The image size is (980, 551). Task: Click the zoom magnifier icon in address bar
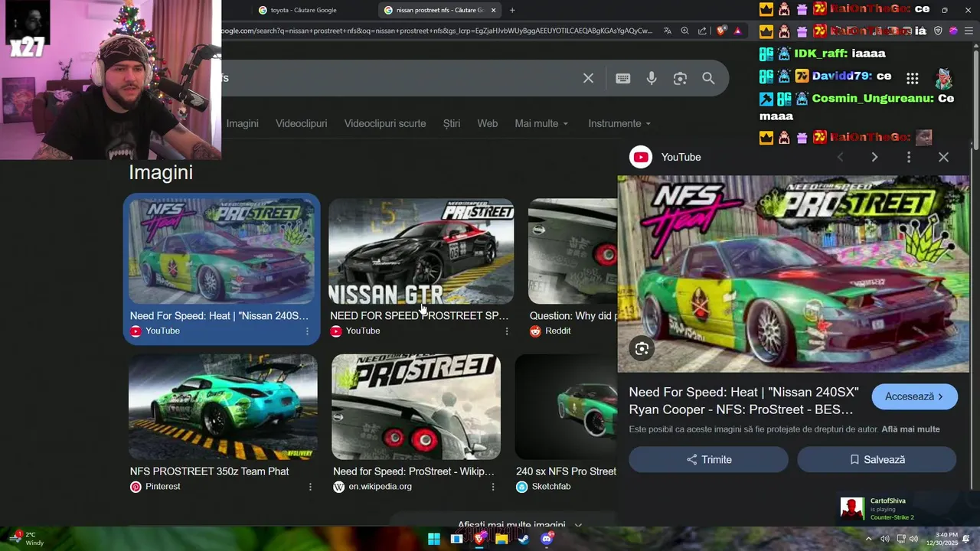684,31
